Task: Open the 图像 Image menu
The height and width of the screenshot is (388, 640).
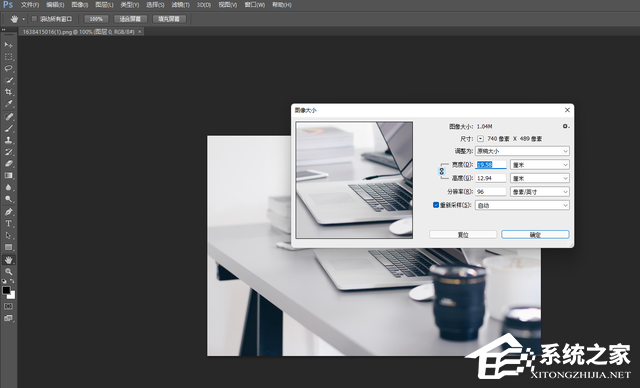Action: point(79,5)
